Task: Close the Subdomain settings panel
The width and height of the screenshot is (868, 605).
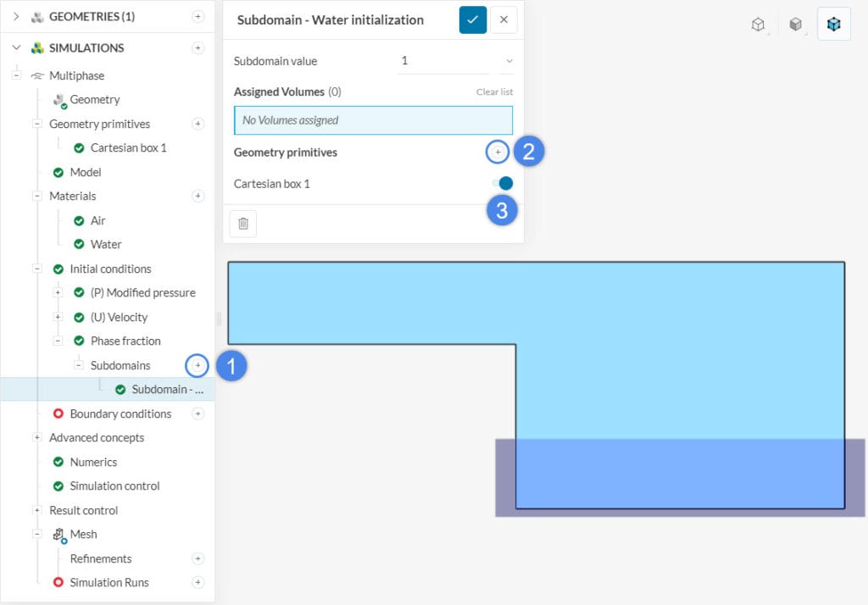Action: 504,19
